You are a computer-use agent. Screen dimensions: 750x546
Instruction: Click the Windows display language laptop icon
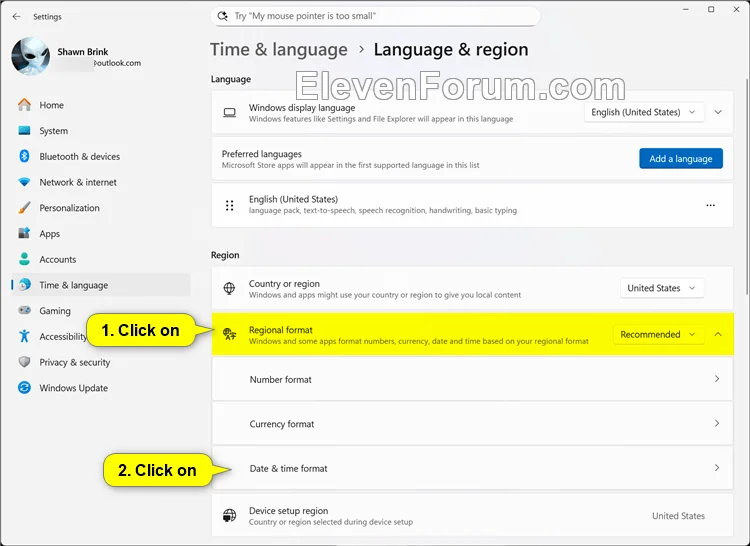pyautogui.click(x=230, y=112)
